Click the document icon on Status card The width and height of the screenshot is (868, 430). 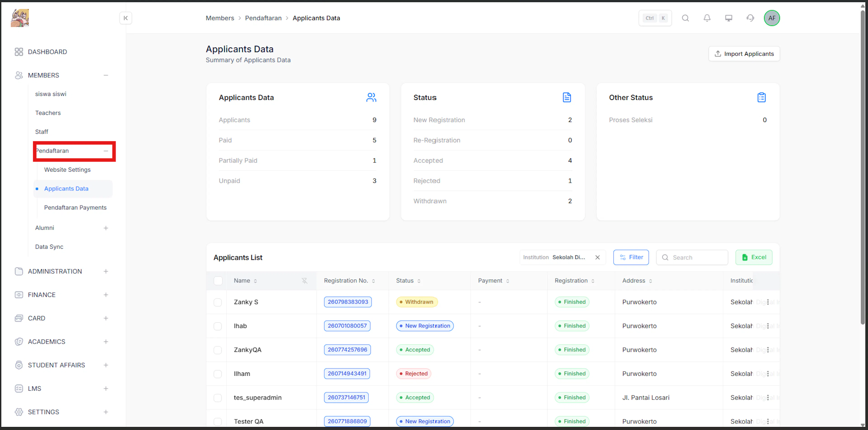pos(567,97)
